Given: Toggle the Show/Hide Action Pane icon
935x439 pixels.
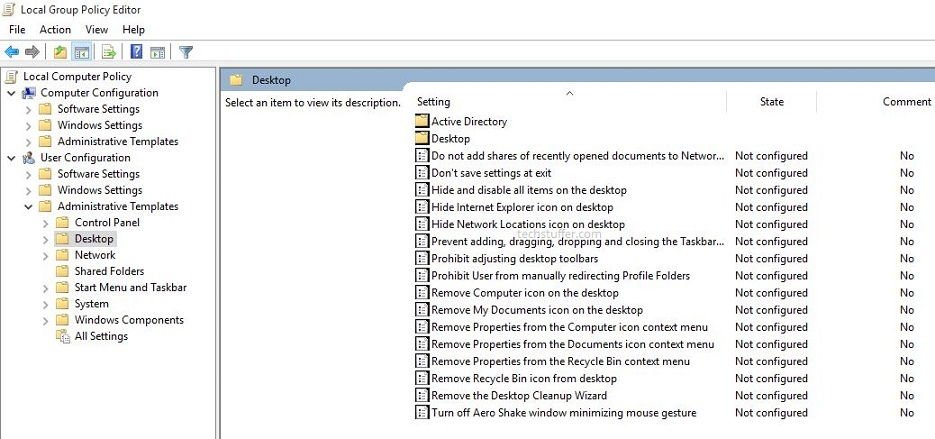Looking at the screenshot, I should coord(157,52).
